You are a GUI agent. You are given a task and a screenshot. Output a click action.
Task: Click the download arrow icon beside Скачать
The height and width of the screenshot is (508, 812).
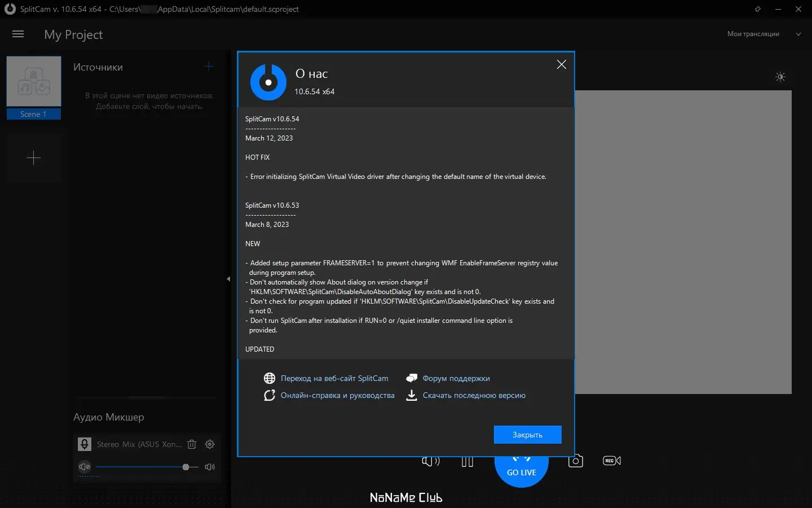pyautogui.click(x=412, y=395)
